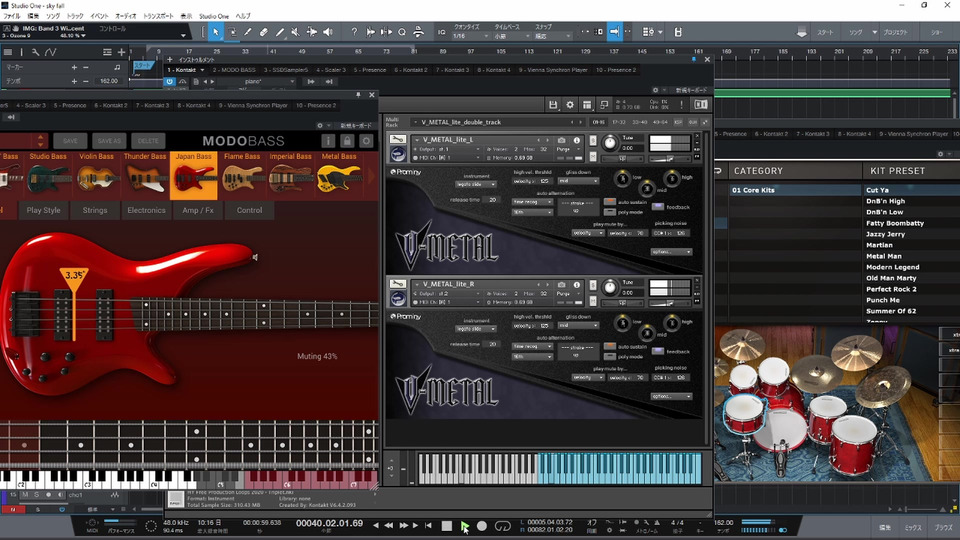Open the Strings tab in MODO BASS

pos(95,210)
